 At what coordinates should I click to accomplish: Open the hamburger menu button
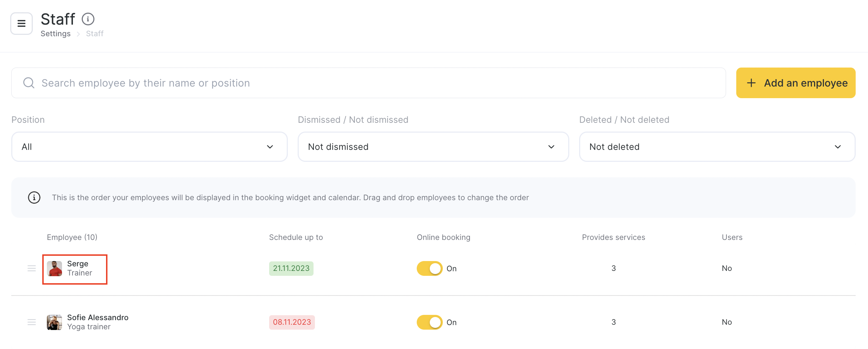click(x=21, y=24)
